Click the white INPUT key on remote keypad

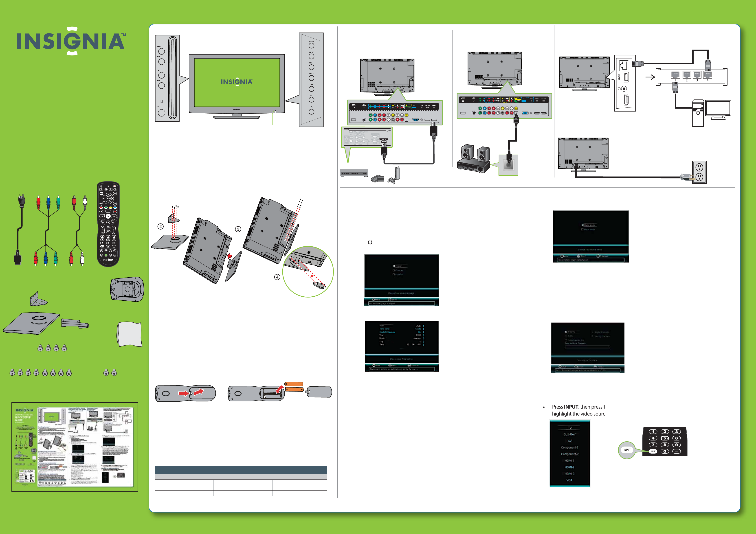coord(653,451)
